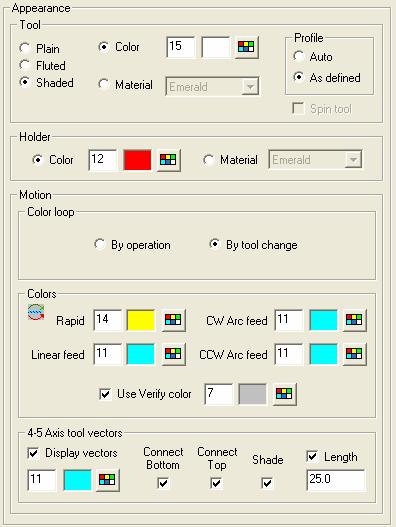Open color palette for Rapid motion

173,320
